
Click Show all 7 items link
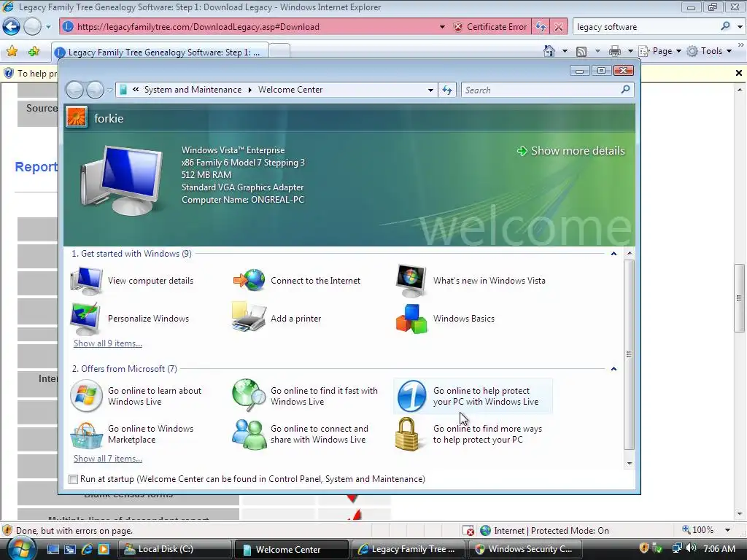coord(108,459)
